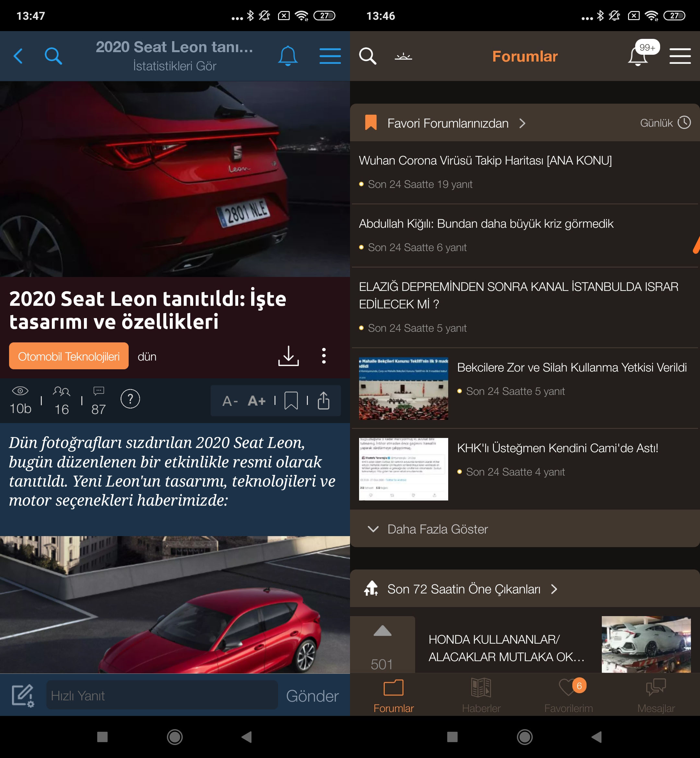
Task: Open search in the article header
Action: [53, 56]
